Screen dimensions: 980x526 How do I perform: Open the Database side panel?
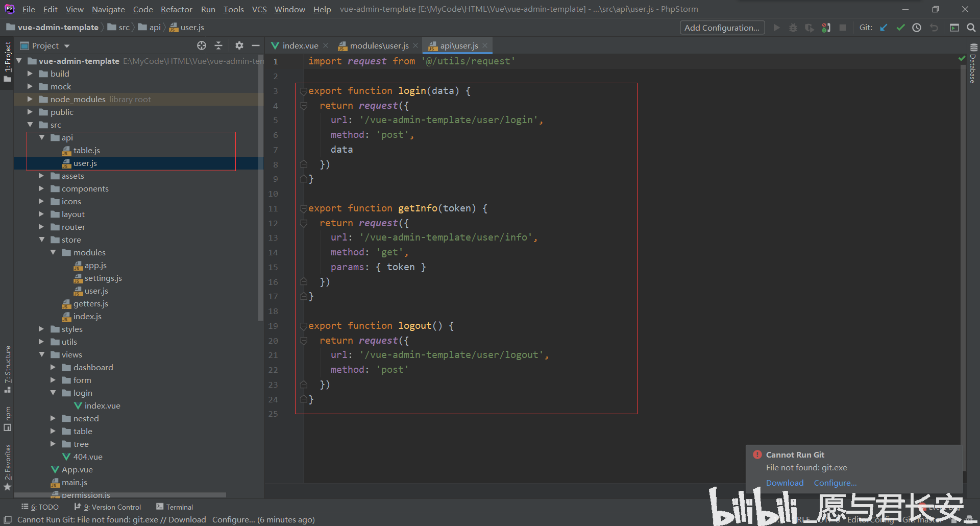click(x=973, y=63)
